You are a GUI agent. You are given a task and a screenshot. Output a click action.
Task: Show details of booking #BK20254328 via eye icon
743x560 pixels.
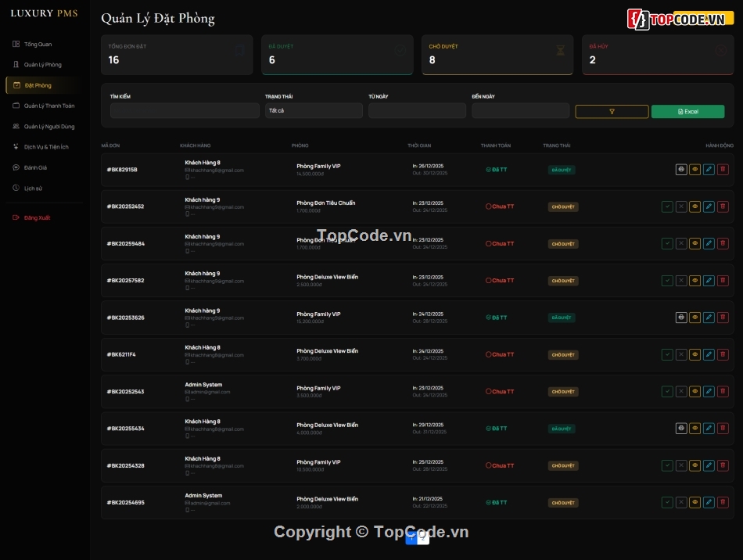(x=695, y=465)
